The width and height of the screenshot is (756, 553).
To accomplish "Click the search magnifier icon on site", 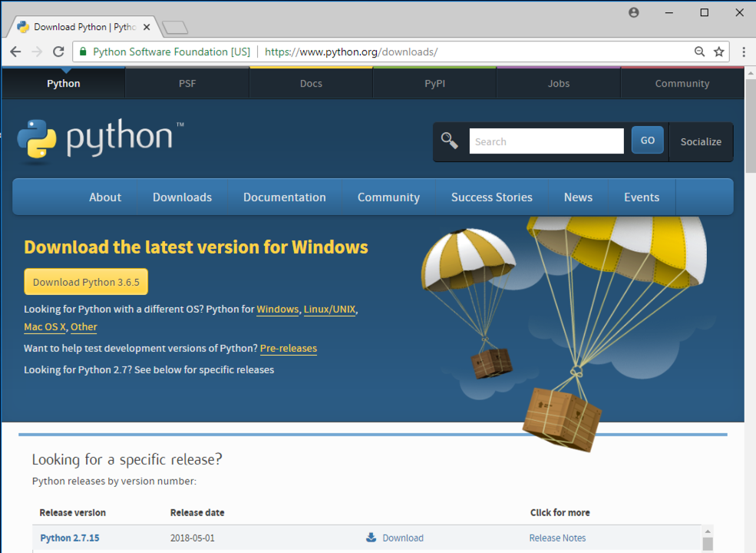I will coord(449,141).
